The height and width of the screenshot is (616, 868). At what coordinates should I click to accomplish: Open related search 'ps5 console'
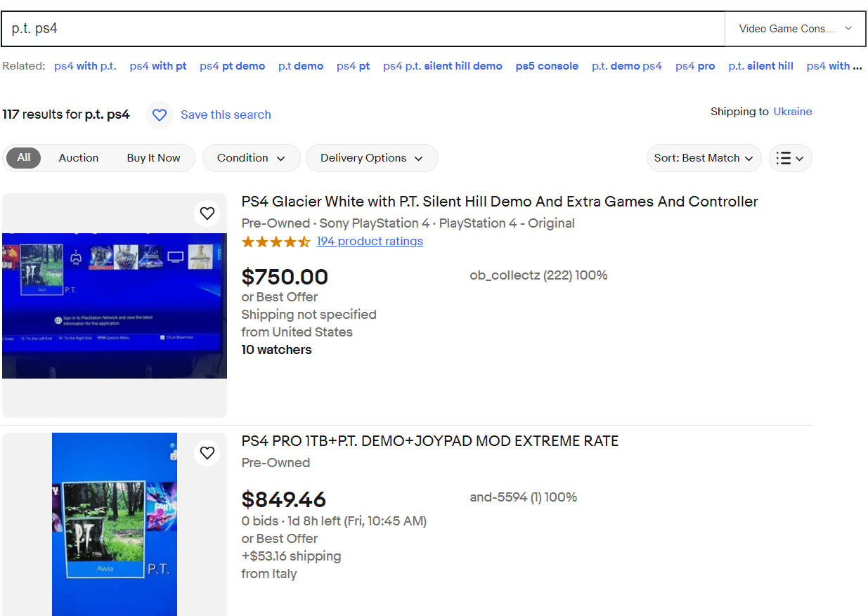[547, 66]
